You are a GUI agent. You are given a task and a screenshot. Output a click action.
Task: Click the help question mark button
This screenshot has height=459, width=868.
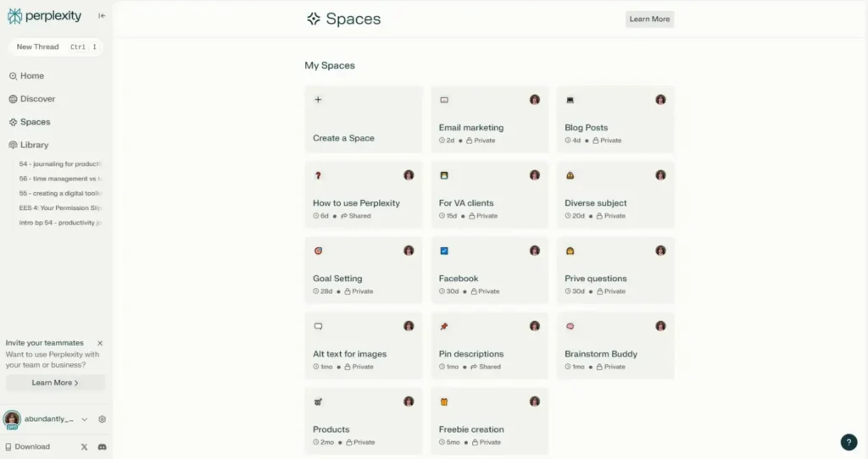849,442
